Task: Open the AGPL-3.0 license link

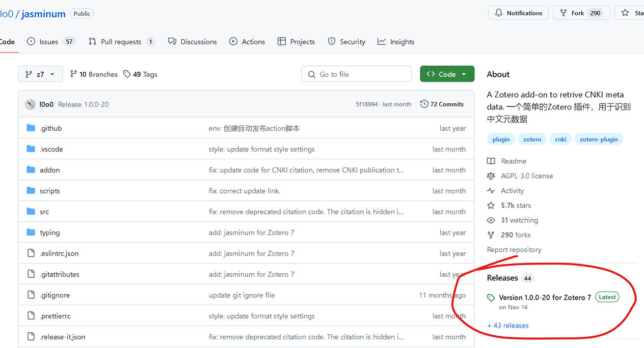Action: point(520,176)
